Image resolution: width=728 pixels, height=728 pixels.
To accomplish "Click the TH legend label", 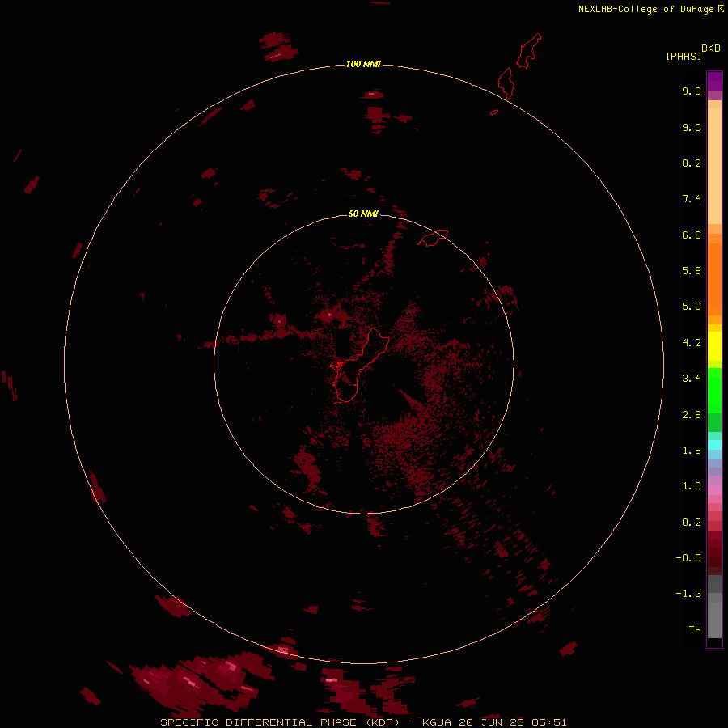I will (x=695, y=630).
